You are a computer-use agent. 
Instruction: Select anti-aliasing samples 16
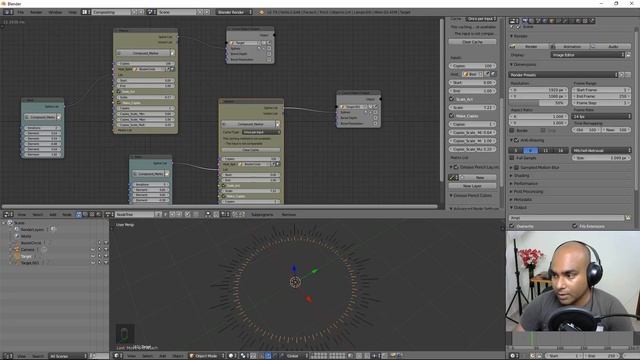560,151
